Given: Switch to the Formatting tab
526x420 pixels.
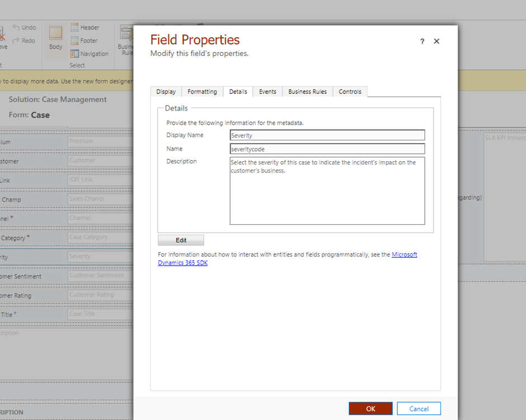Looking at the screenshot, I should point(202,92).
